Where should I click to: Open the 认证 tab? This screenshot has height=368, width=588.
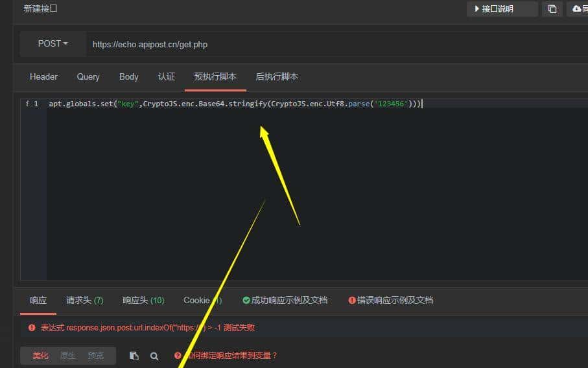click(x=167, y=77)
